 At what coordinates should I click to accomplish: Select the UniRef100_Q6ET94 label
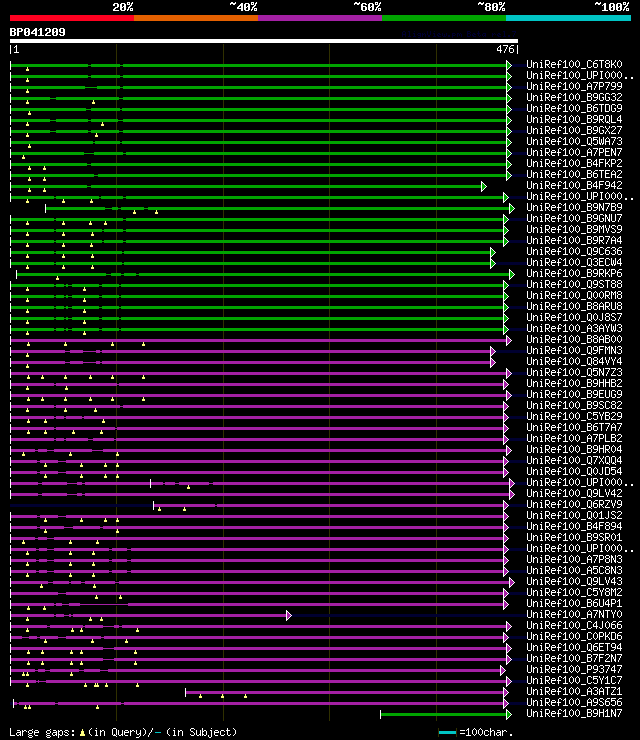574,648
